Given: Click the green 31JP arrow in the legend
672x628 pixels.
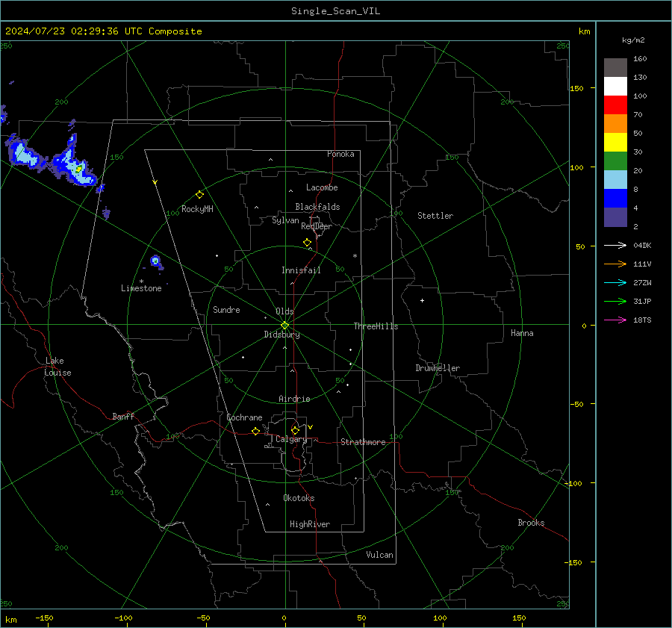Looking at the screenshot, I should point(615,302).
